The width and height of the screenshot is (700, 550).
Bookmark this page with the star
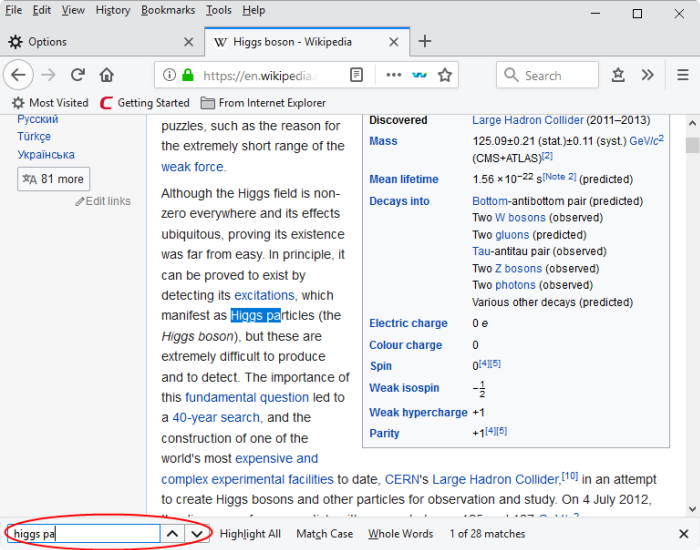[445, 75]
